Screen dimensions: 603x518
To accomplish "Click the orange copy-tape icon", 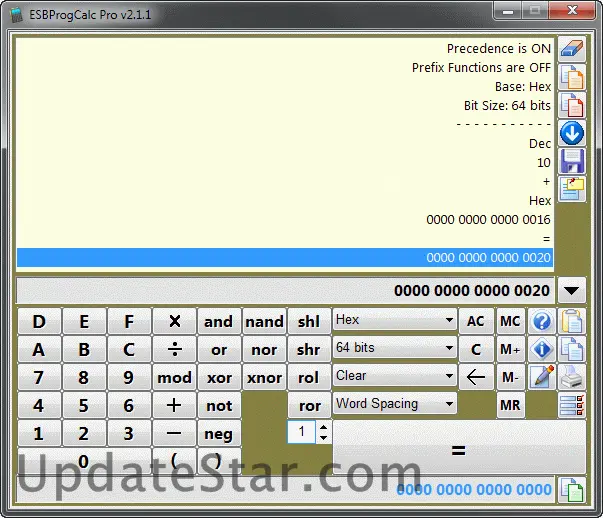I will click(572, 77).
